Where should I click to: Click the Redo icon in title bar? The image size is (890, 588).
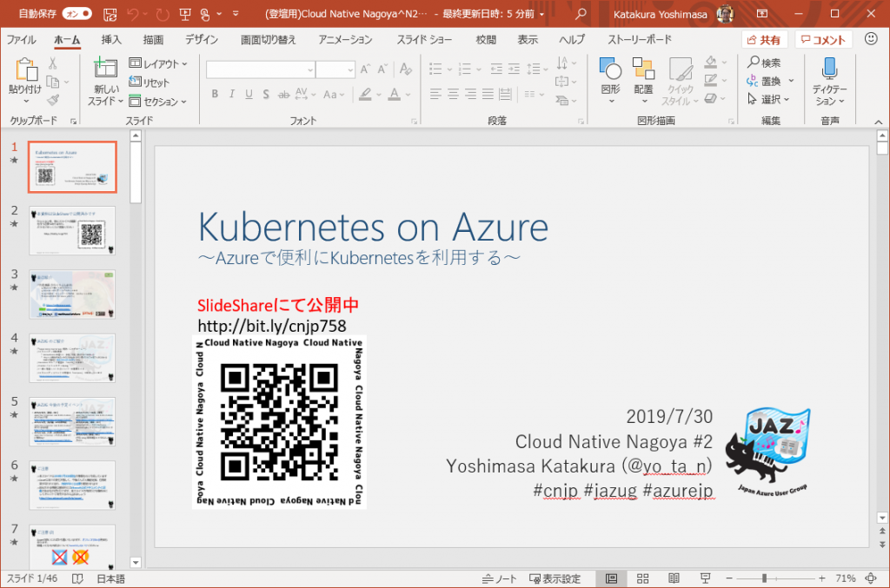163,14
